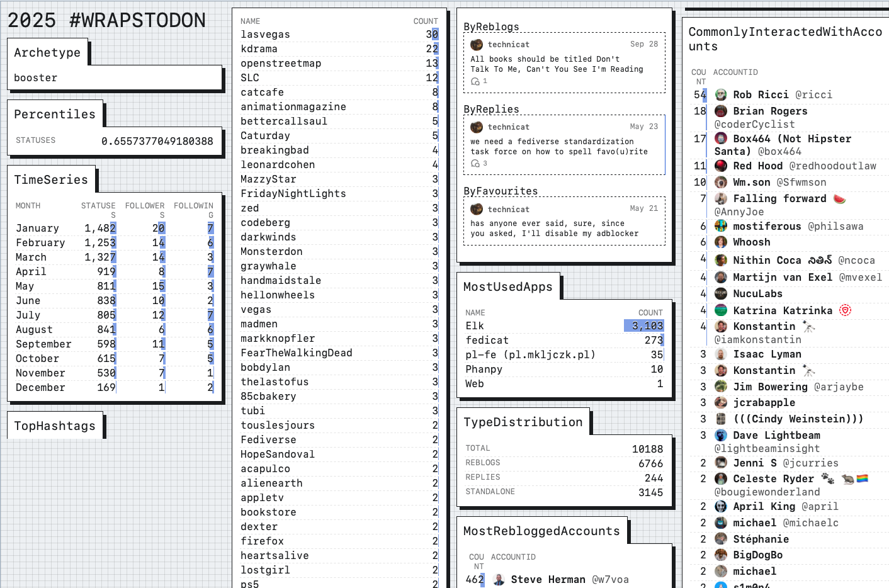Click Rob Ricci's avatar
Screen dimensions: 889x588
(x=721, y=95)
